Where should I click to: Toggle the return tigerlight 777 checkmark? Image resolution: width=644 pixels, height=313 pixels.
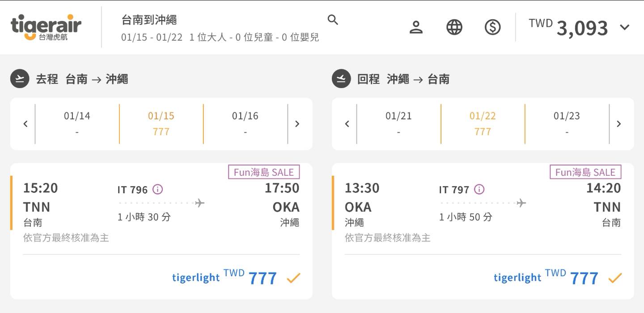pyautogui.click(x=615, y=279)
